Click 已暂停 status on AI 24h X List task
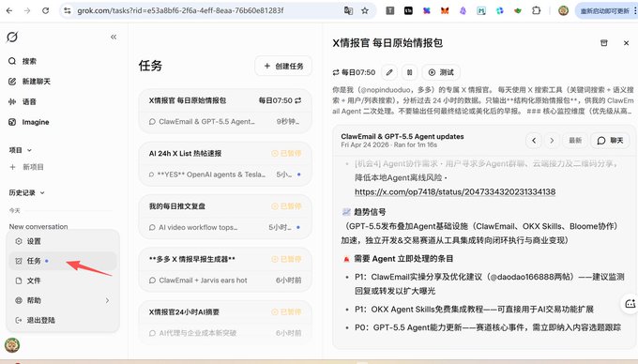638x364 pixels. [286, 153]
